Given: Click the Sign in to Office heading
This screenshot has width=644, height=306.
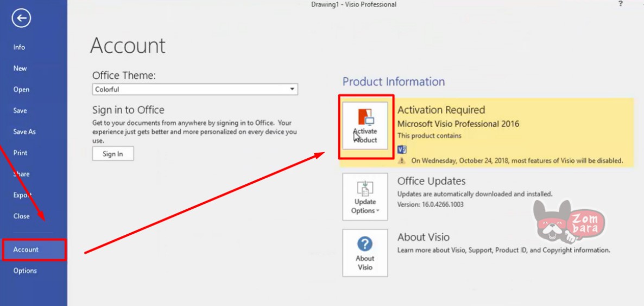Looking at the screenshot, I should (128, 110).
